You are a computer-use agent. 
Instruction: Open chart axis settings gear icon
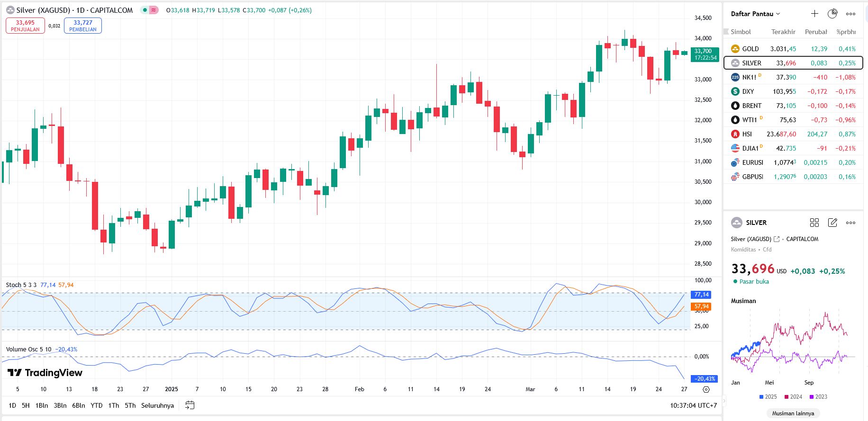[x=706, y=389]
